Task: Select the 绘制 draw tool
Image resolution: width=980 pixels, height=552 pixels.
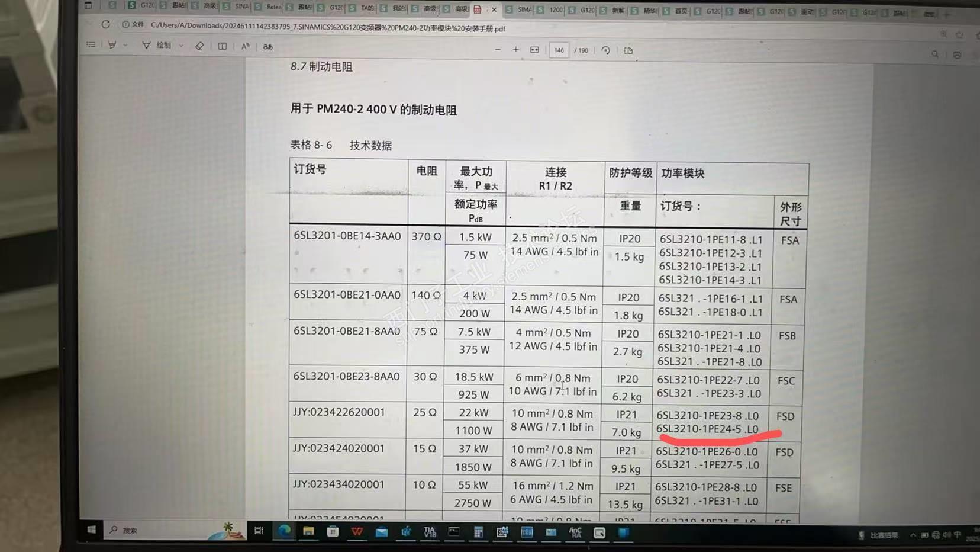Action: point(157,45)
